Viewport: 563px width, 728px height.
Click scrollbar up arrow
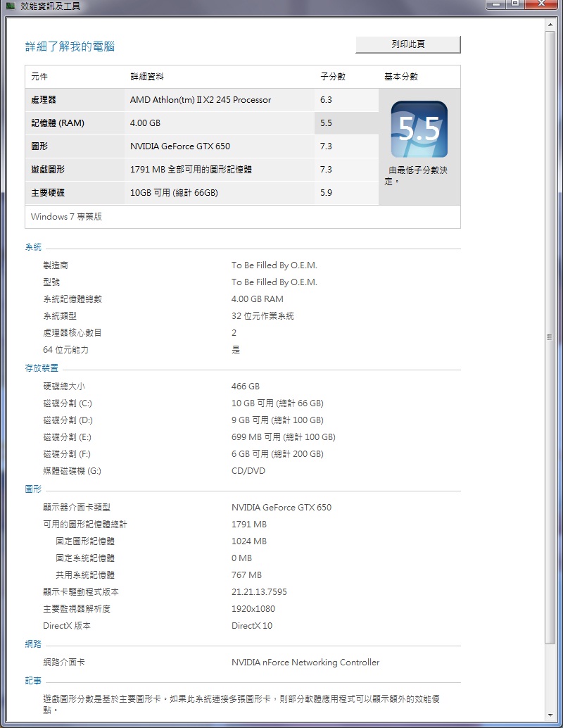click(550, 24)
